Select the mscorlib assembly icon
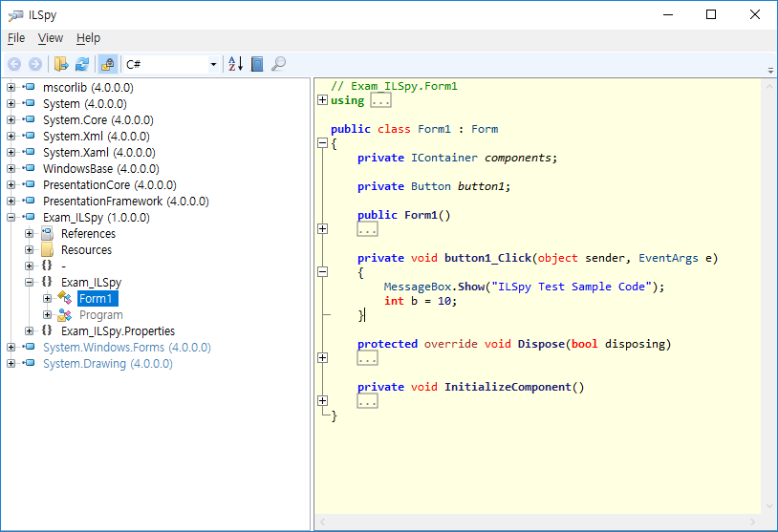 tap(30, 87)
